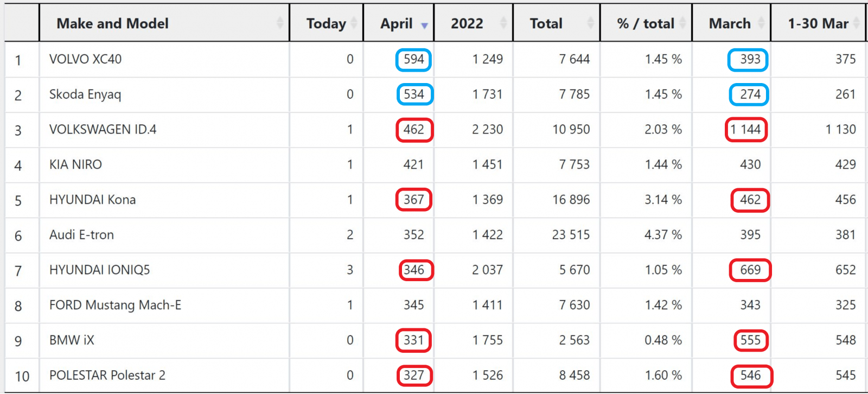The image size is (868, 394).
Task: Click the FORD Mustang Mach-E model name
Action: click(115, 305)
